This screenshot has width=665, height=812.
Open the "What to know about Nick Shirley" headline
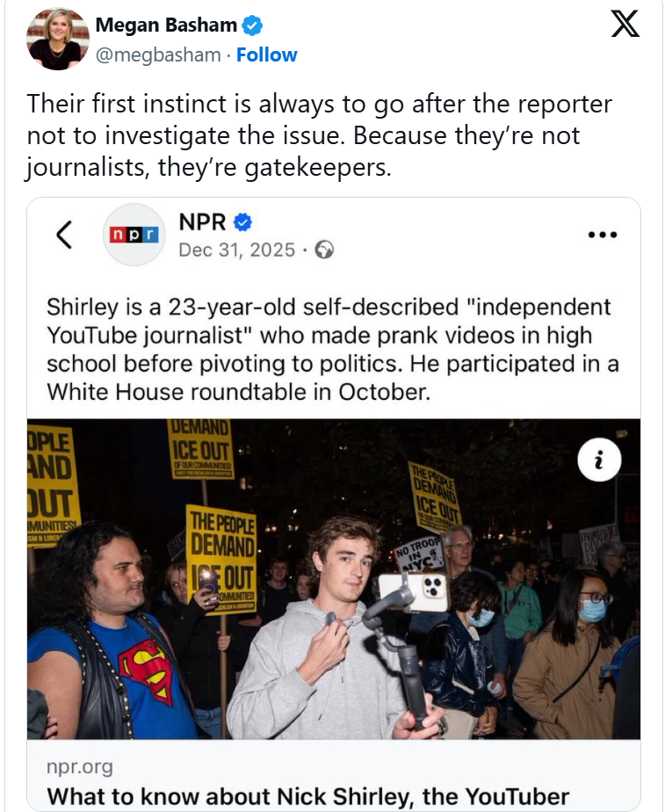tap(307, 797)
